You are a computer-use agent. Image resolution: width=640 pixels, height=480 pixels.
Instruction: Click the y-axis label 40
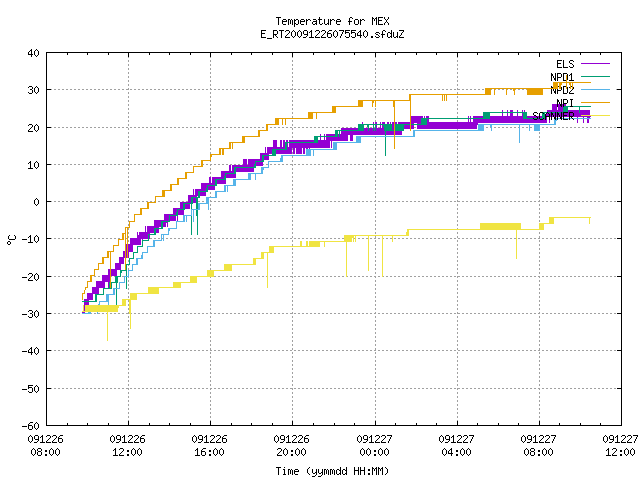click(x=33, y=53)
